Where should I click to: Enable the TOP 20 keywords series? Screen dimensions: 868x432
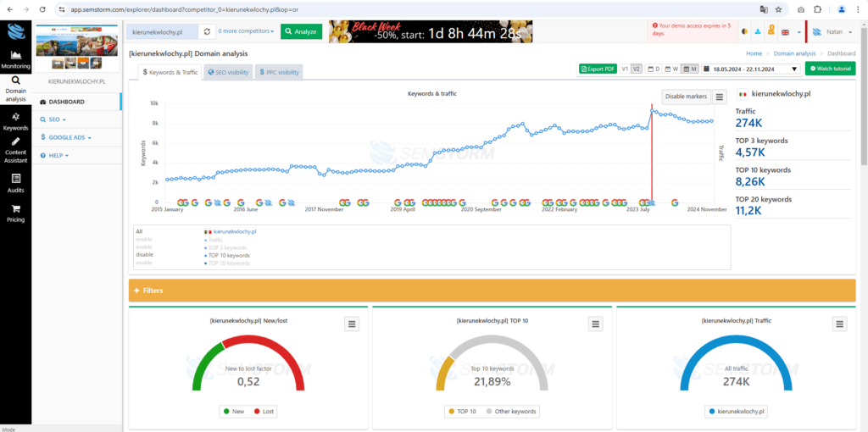[143, 263]
